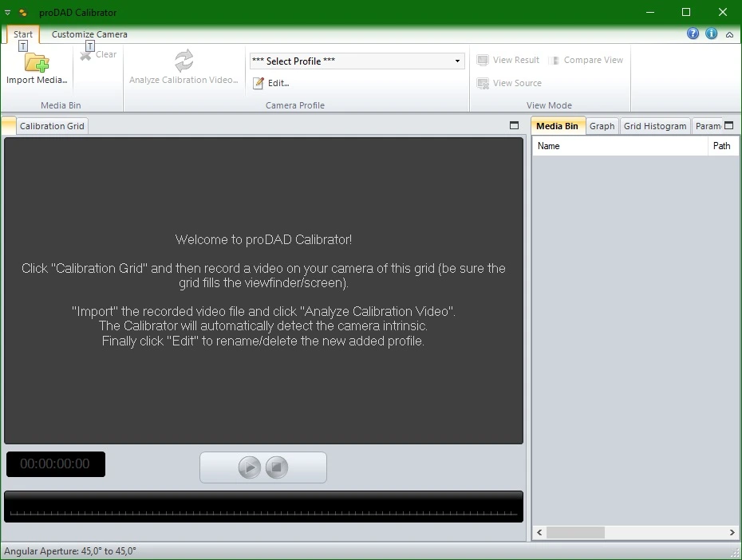
Task: Switch to View Source mode
Action: click(509, 83)
